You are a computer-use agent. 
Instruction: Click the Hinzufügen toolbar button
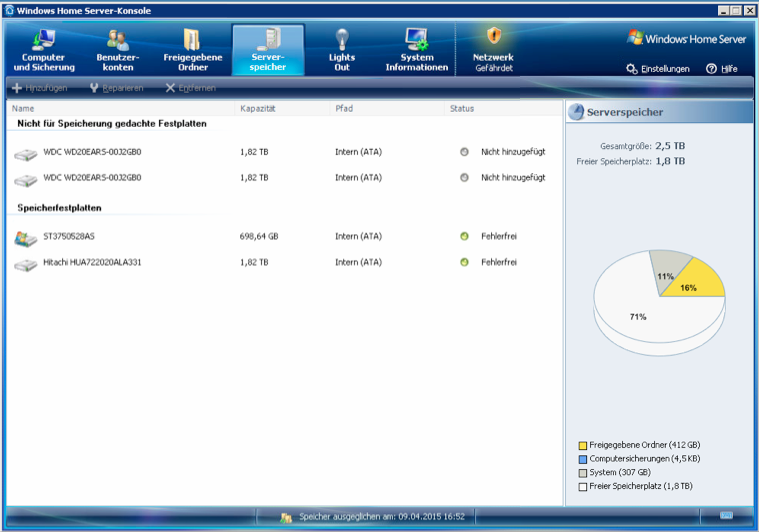click(40, 88)
